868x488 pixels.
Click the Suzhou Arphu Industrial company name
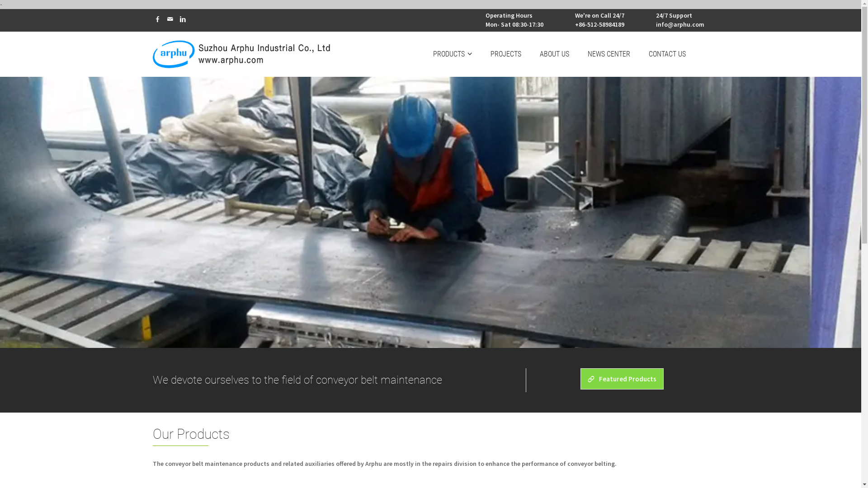click(264, 48)
